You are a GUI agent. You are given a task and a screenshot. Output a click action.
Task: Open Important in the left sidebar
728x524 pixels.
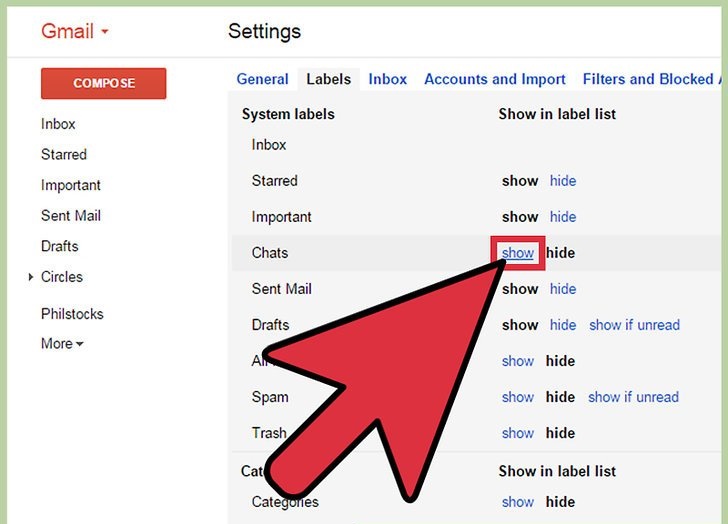(71, 185)
